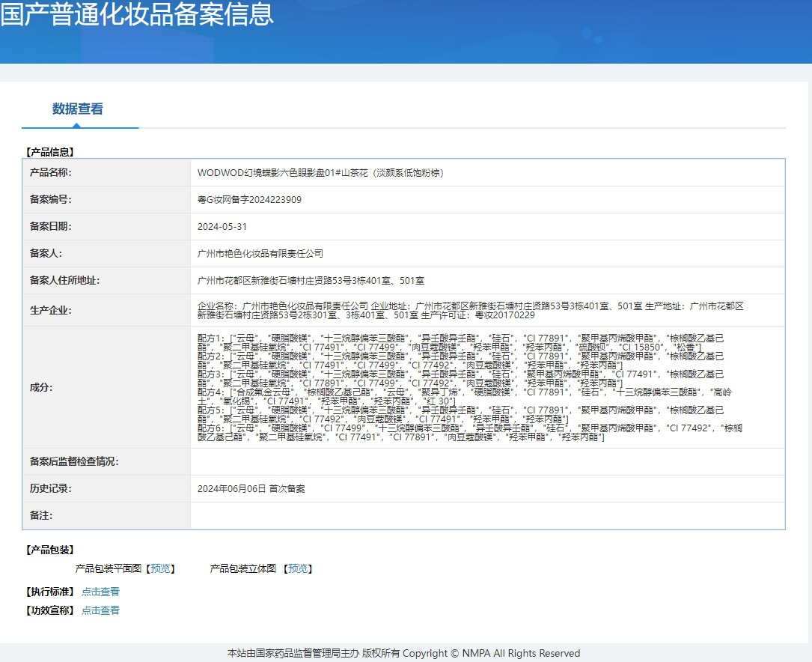Select the filing date 2024-05-31

point(222,226)
